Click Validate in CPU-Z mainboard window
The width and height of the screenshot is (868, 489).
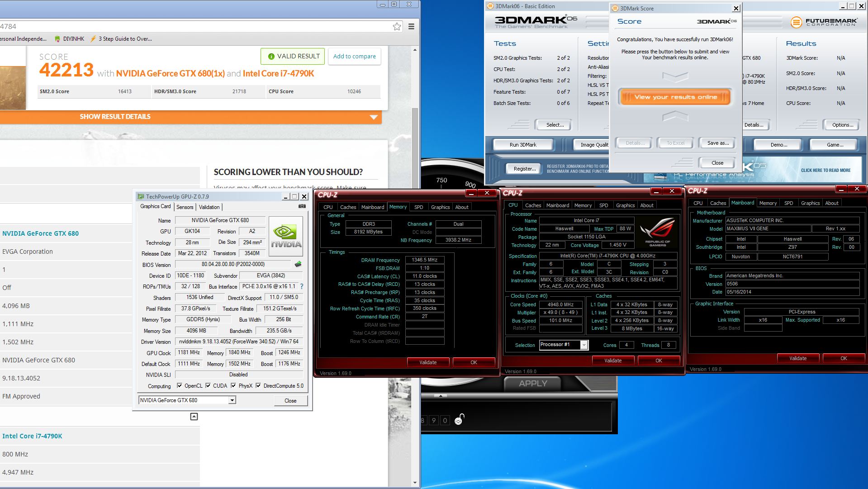(798, 358)
